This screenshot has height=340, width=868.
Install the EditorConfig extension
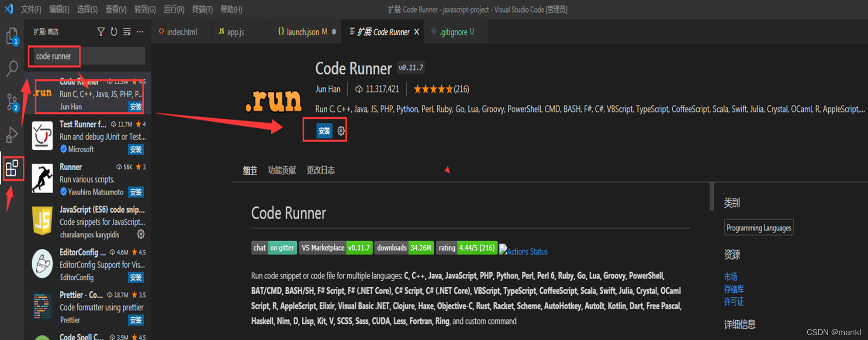tap(135, 278)
